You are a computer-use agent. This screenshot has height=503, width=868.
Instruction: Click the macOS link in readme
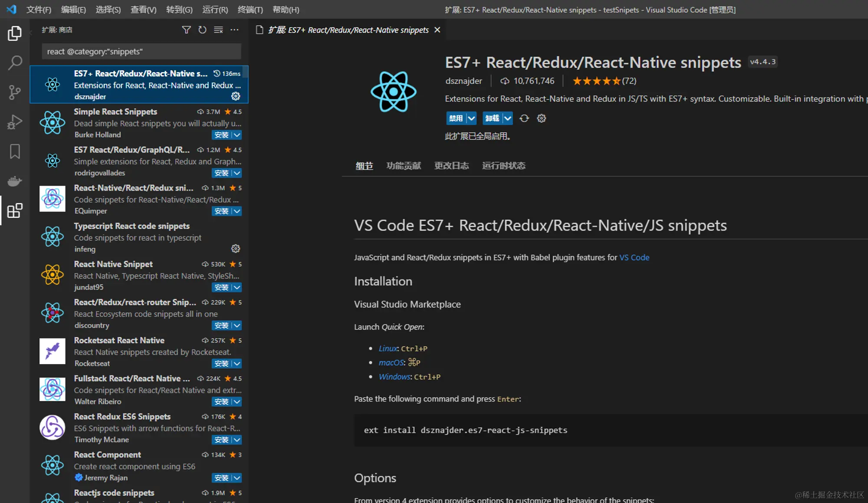coord(391,362)
